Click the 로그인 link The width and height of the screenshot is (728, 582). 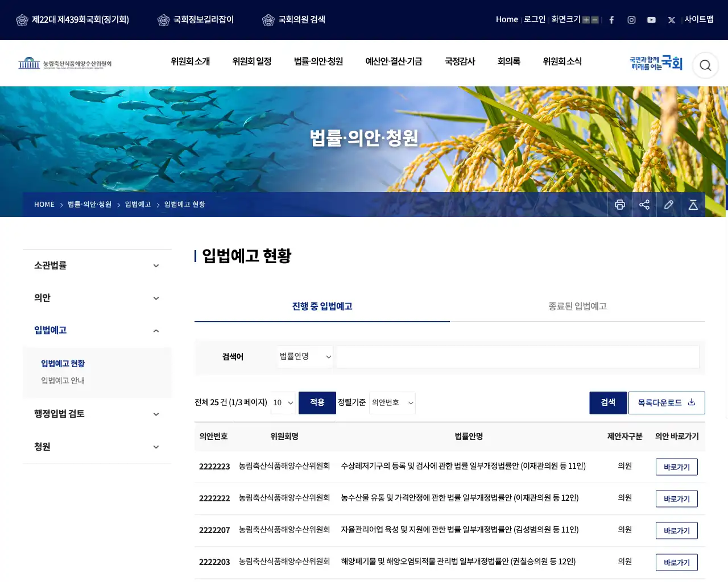(x=535, y=19)
